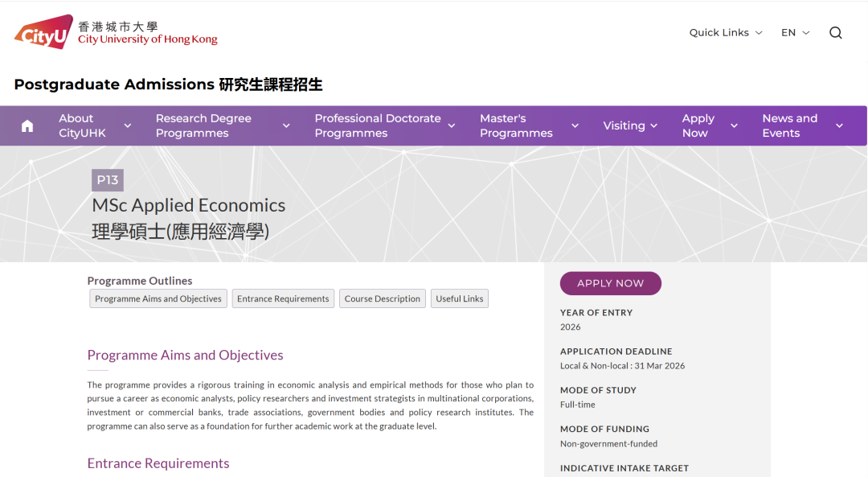The image size is (868, 477).
Task: Expand the Quick Links dropdown
Action: (x=724, y=32)
